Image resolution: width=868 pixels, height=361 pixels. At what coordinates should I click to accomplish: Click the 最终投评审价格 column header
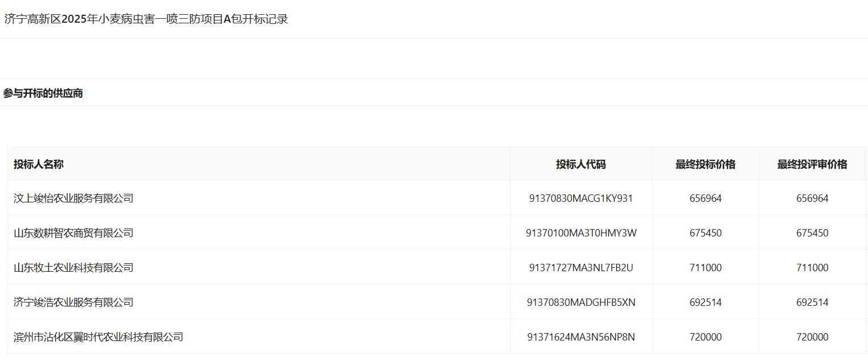click(812, 164)
